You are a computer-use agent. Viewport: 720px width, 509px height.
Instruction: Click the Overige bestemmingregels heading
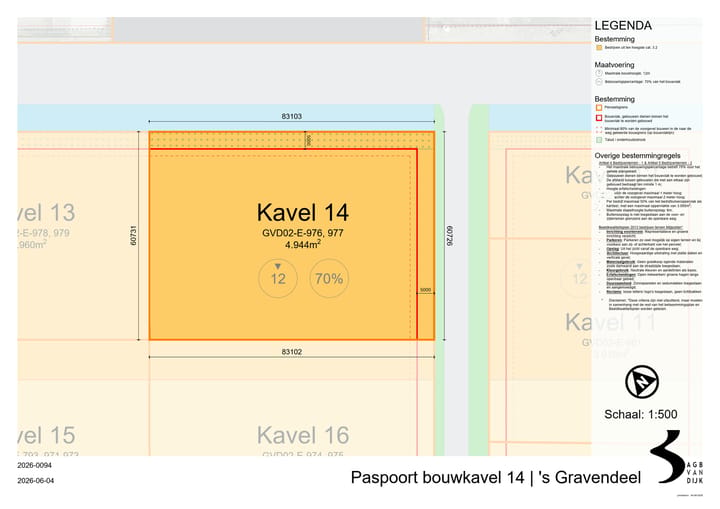[637, 155]
